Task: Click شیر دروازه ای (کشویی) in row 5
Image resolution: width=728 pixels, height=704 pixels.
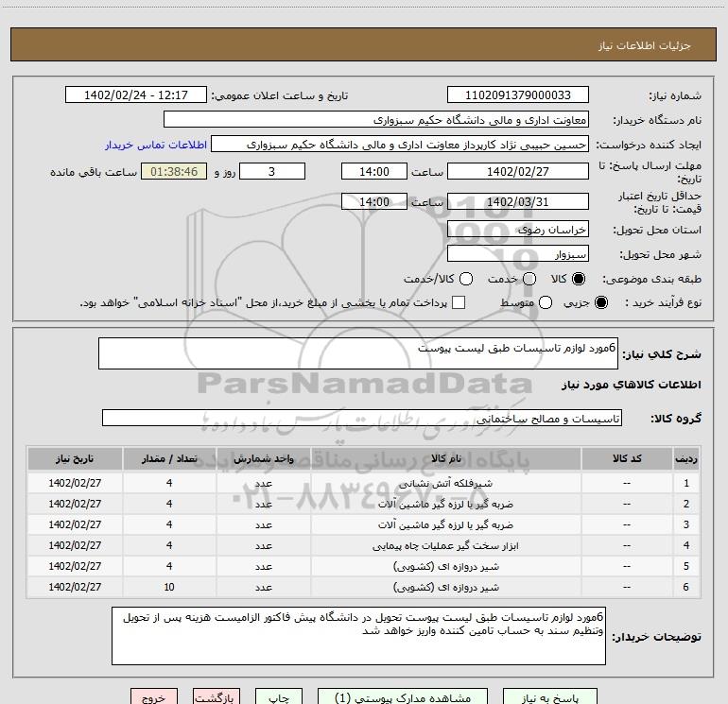Action: (445, 566)
